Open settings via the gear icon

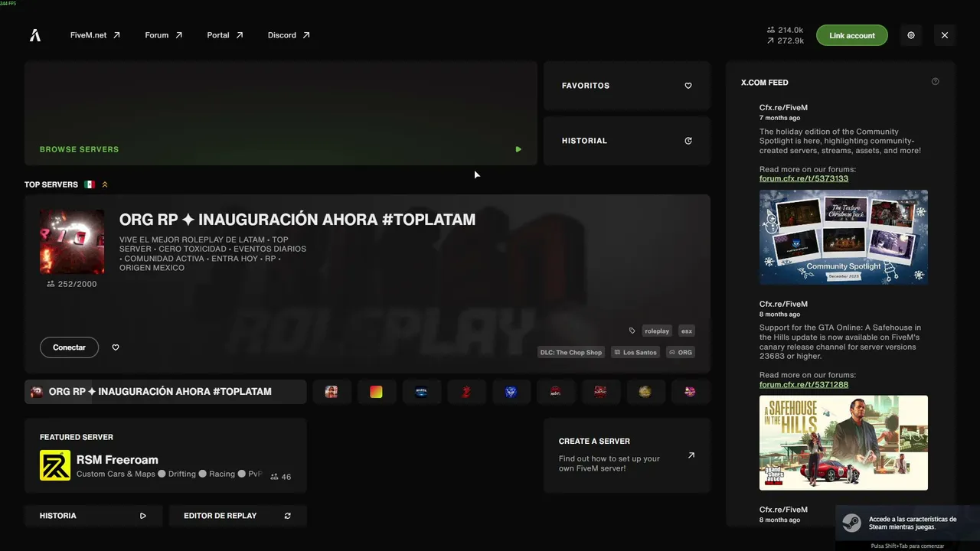pyautogui.click(x=911, y=35)
